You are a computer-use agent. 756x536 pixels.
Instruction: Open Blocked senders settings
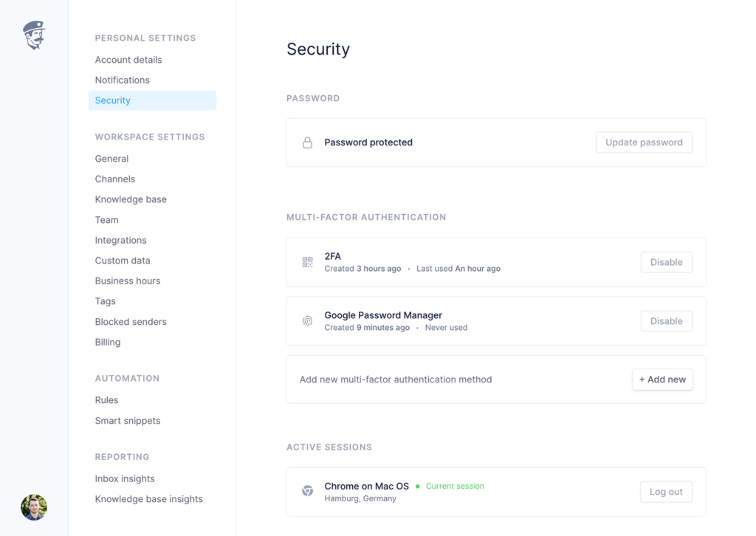click(x=131, y=322)
